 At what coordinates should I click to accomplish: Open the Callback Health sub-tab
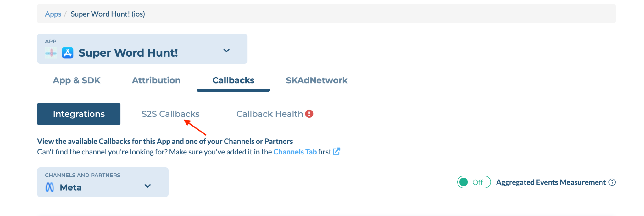point(269,114)
